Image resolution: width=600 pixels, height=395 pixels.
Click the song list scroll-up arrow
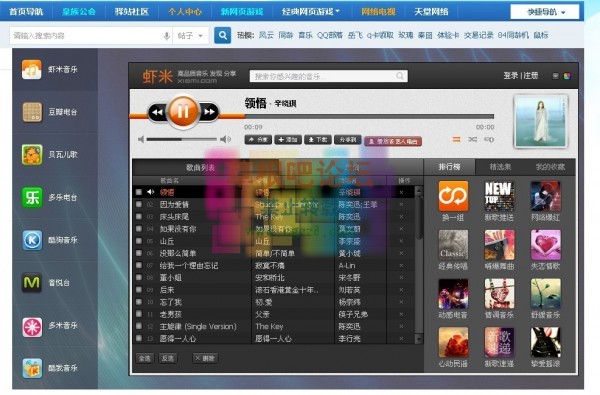419,190
